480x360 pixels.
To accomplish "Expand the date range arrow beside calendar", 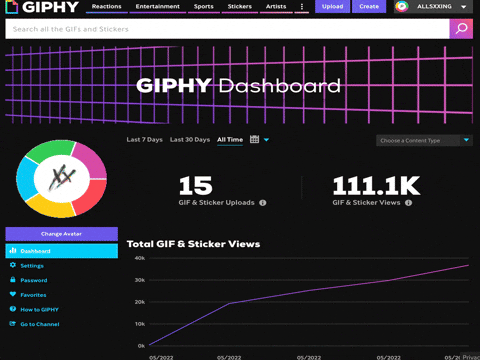I will click(266, 140).
